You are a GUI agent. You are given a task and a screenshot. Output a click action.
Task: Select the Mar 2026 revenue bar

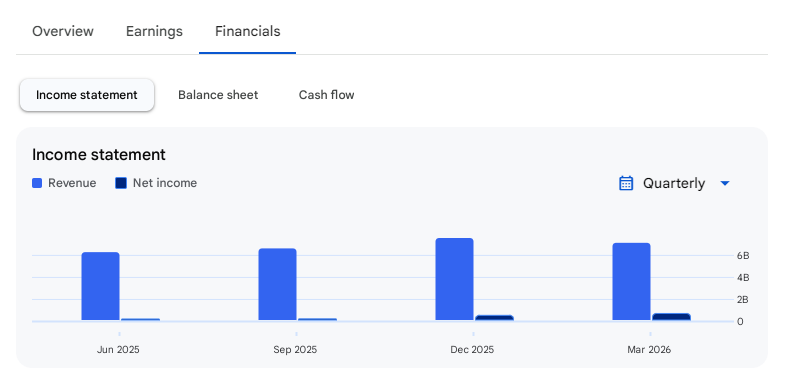tap(631, 281)
